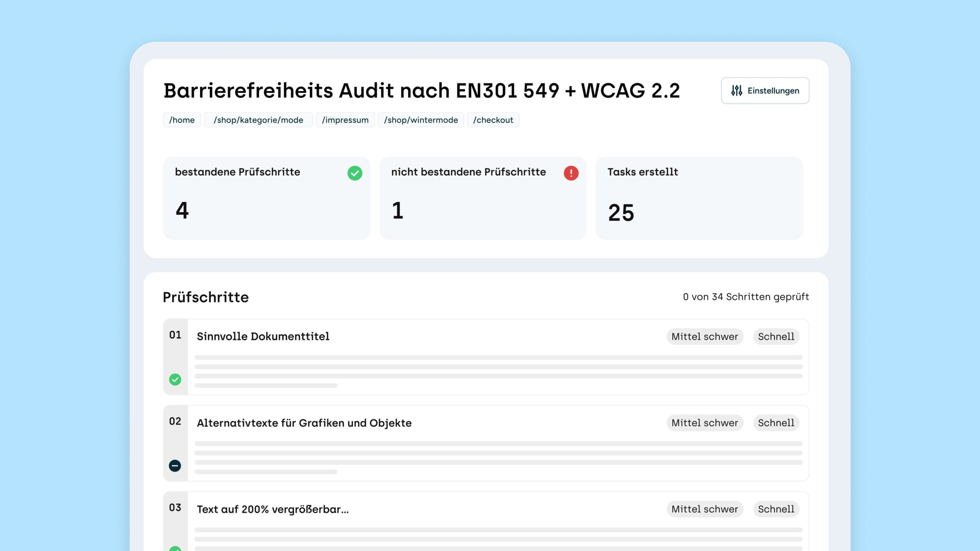Open the Tasks erstellt card
Viewport: 980px width, 551px height.
pyautogui.click(x=699, y=198)
